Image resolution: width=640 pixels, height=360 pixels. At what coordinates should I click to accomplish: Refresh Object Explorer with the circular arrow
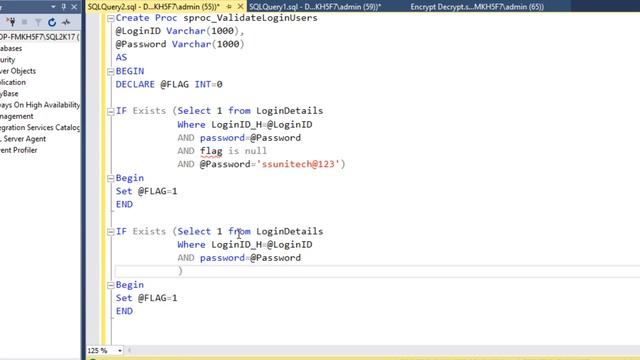pos(52,22)
